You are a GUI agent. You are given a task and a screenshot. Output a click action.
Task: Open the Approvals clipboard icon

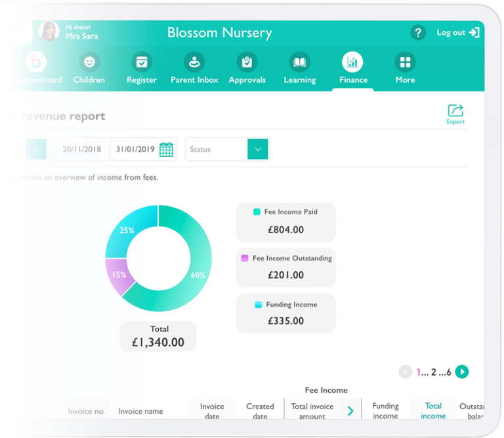[247, 62]
